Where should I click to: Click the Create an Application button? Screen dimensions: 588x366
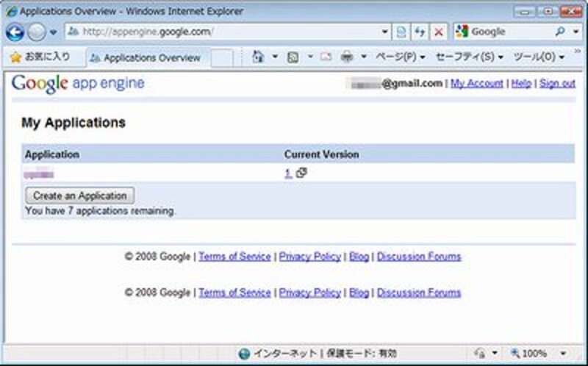coord(80,195)
